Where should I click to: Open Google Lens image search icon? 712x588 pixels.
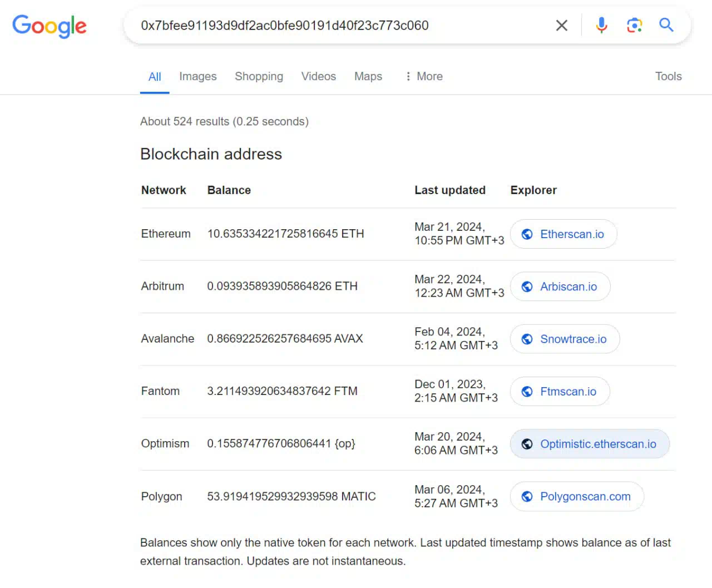(634, 25)
